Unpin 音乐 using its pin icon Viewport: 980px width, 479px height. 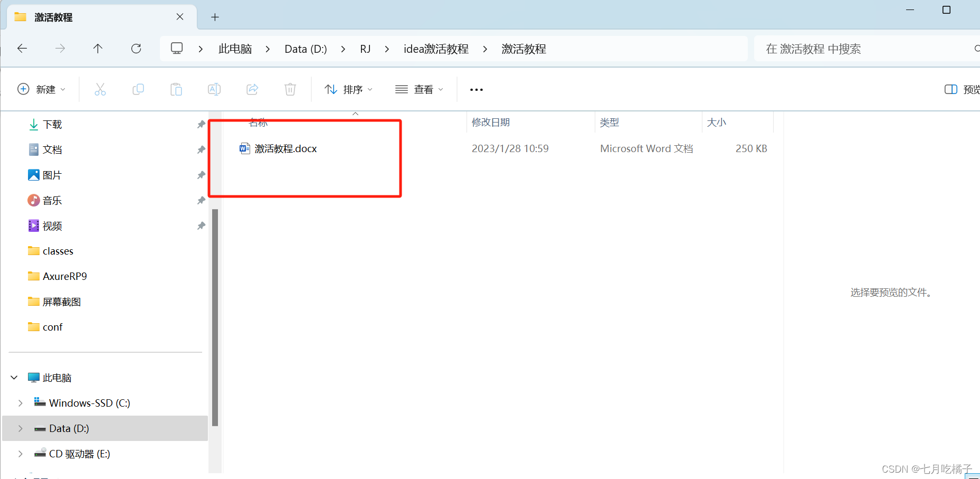(201, 200)
